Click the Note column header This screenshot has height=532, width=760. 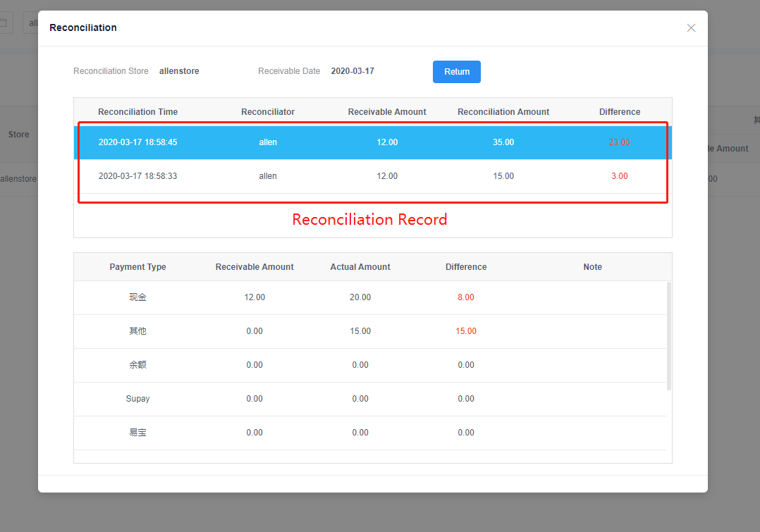(x=592, y=267)
